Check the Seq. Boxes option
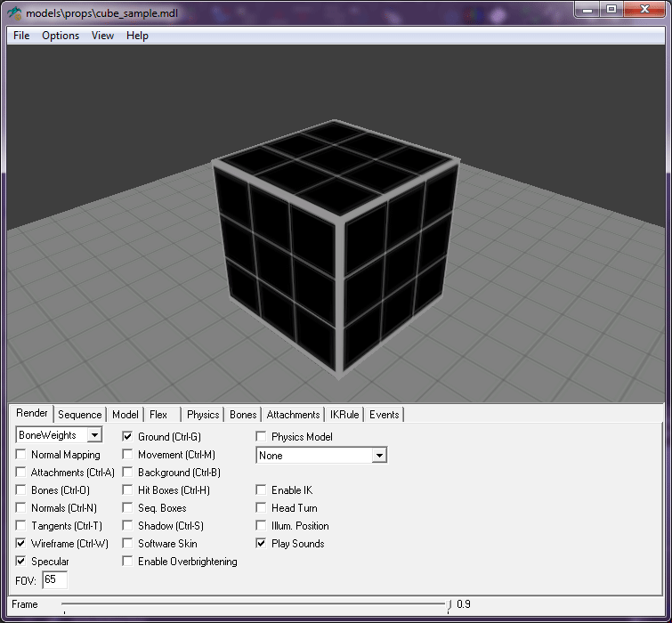 [127, 507]
